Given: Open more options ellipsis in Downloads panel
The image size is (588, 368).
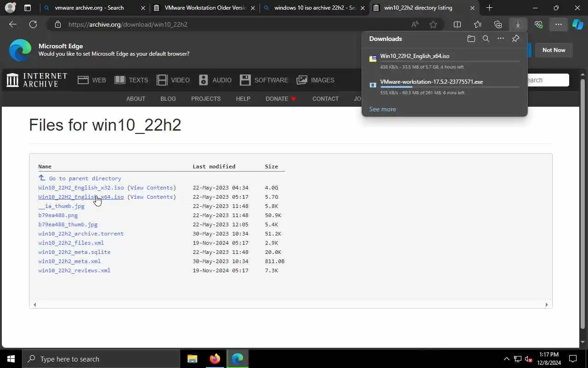Looking at the screenshot, I should (x=501, y=39).
